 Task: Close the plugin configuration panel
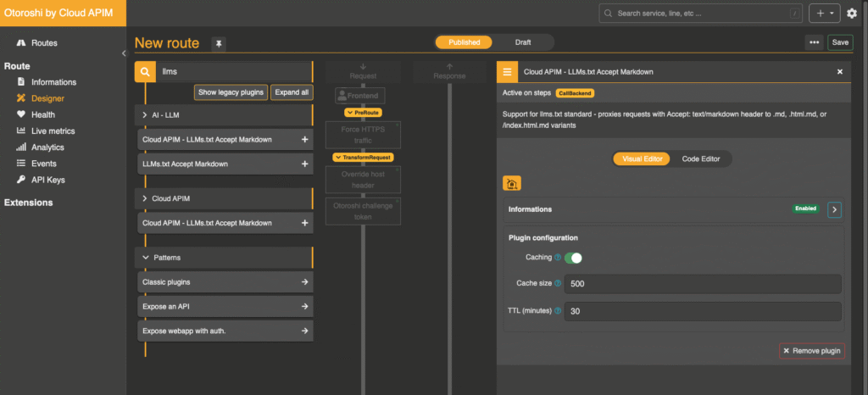[x=840, y=73]
